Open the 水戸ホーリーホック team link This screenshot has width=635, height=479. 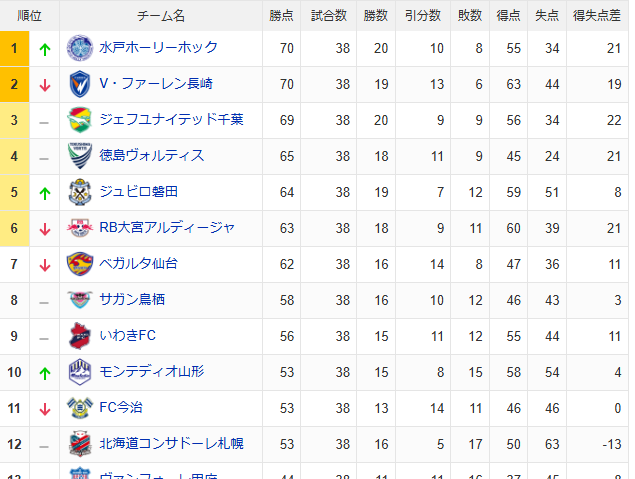158,48
